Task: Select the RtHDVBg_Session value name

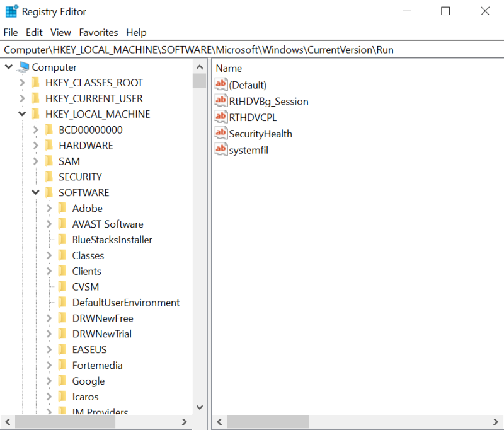Action: pyautogui.click(x=268, y=102)
